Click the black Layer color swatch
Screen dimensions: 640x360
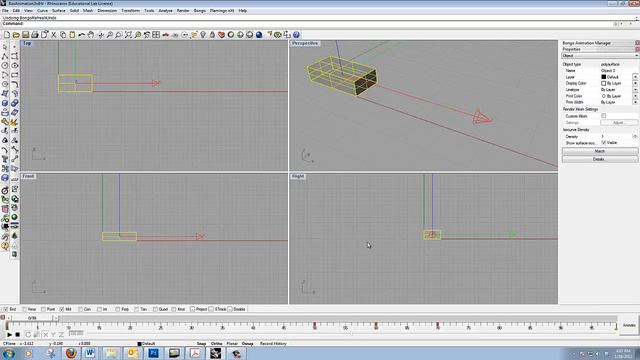point(604,77)
